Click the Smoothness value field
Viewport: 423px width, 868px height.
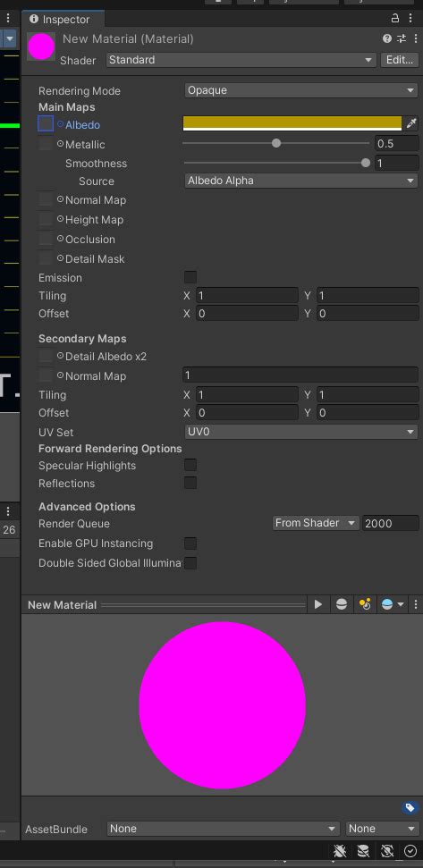pyautogui.click(x=396, y=164)
